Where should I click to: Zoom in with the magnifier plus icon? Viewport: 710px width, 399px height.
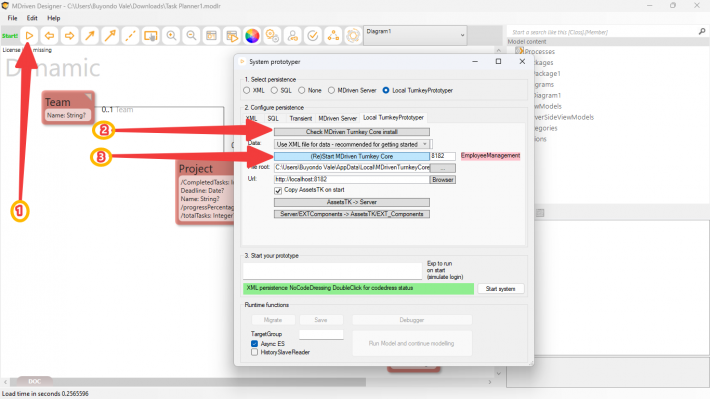pyautogui.click(x=171, y=35)
